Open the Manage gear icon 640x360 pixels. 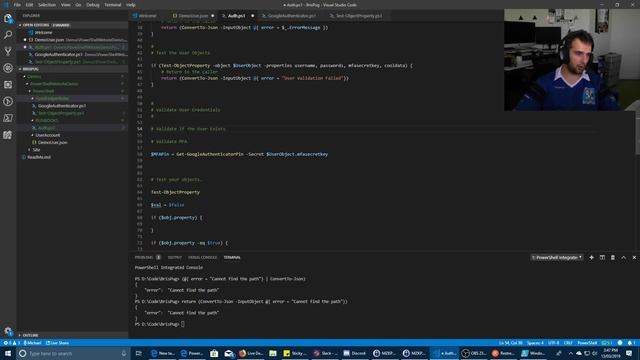8,331
